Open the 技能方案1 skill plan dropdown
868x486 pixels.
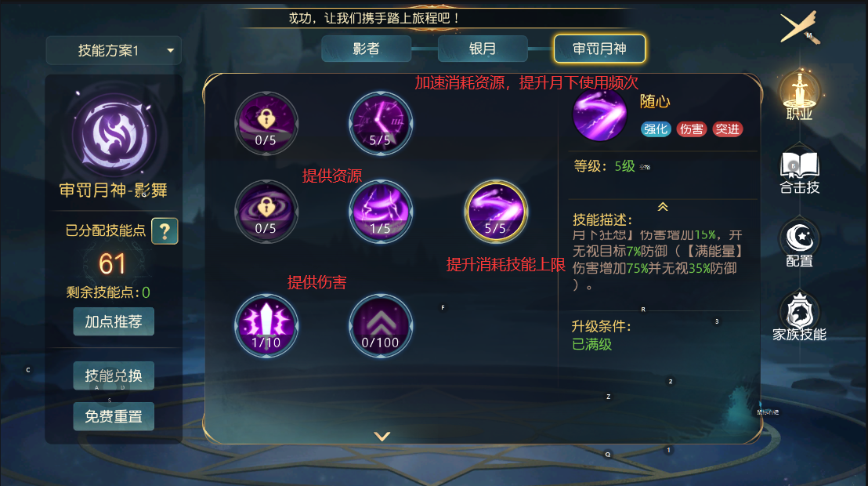tap(114, 50)
